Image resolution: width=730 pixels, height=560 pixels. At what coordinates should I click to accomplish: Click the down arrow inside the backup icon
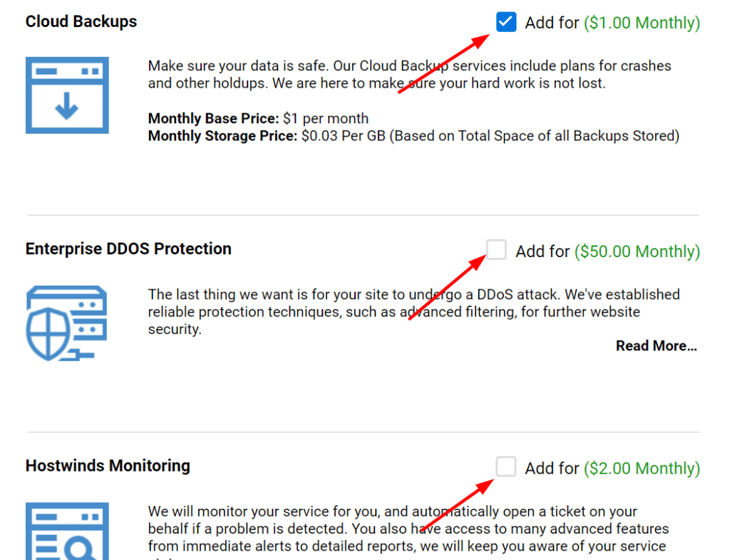(x=66, y=105)
